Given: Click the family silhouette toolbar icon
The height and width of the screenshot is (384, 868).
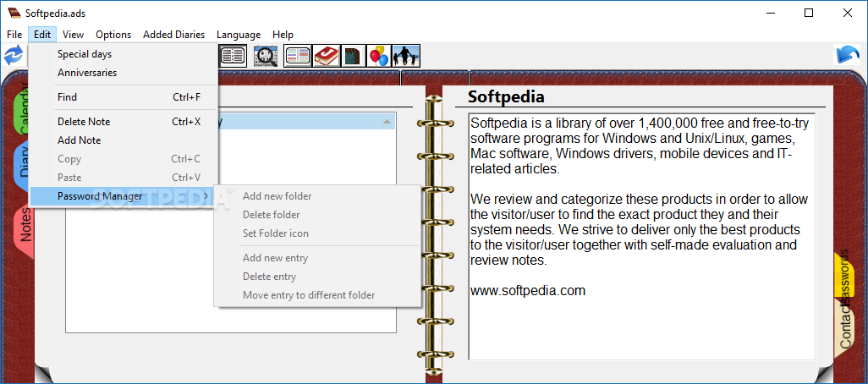Looking at the screenshot, I should pos(406,56).
